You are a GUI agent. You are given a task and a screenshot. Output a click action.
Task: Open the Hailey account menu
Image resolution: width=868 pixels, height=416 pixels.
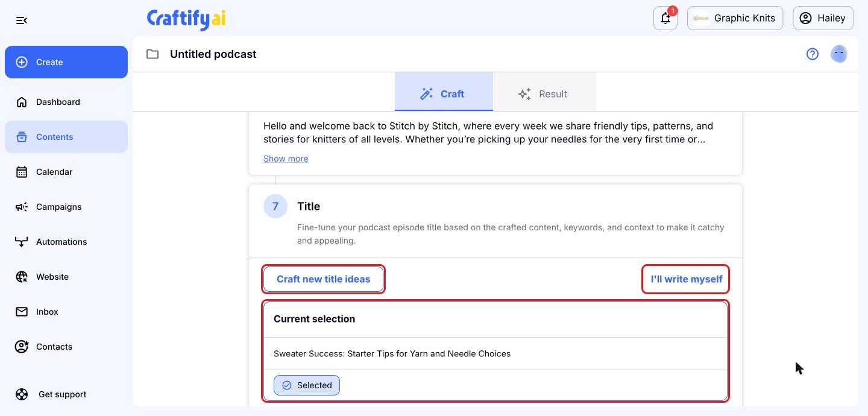pos(823,18)
